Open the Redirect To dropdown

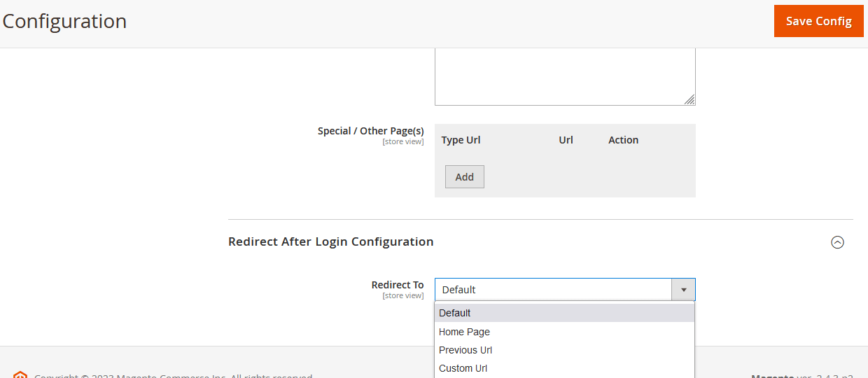[565, 290]
